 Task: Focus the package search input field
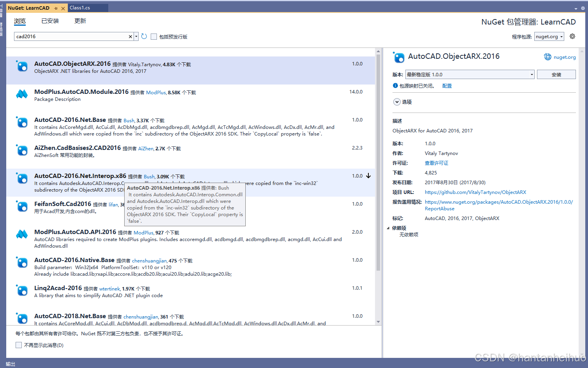point(71,37)
